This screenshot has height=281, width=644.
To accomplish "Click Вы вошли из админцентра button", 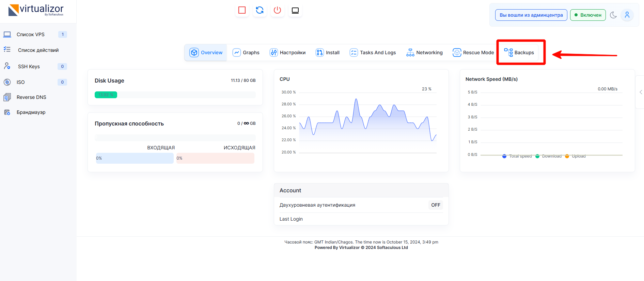I will [531, 15].
